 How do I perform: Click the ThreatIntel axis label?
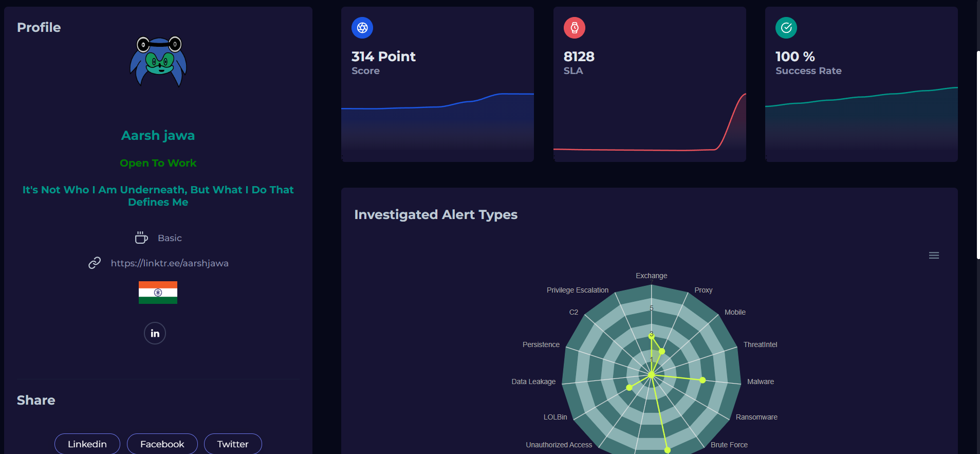pyautogui.click(x=760, y=344)
